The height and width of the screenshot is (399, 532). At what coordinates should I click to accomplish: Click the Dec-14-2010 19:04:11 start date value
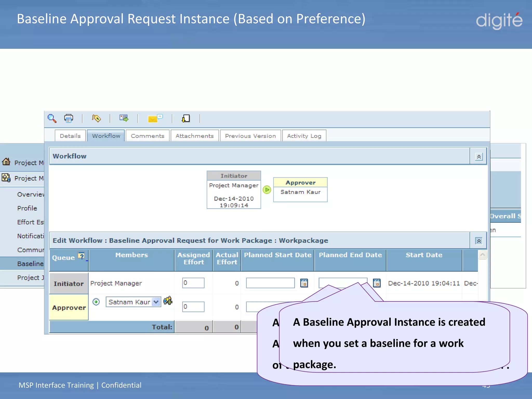click(x=424, y=283)
